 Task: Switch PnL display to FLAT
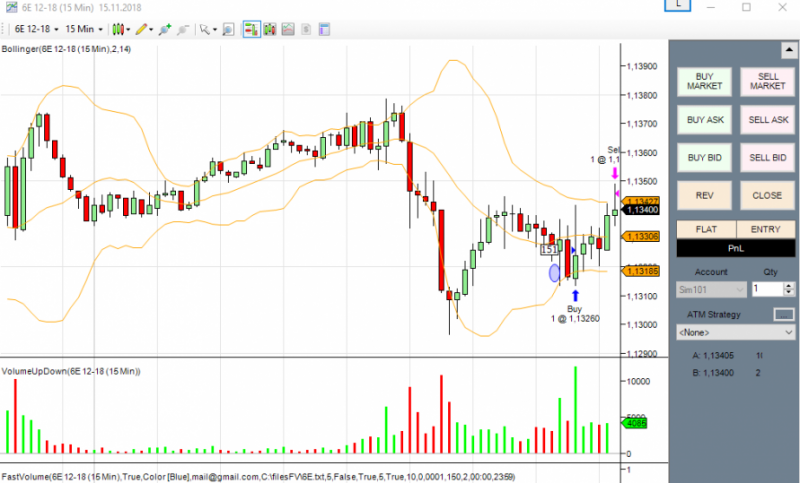(706, 230)
